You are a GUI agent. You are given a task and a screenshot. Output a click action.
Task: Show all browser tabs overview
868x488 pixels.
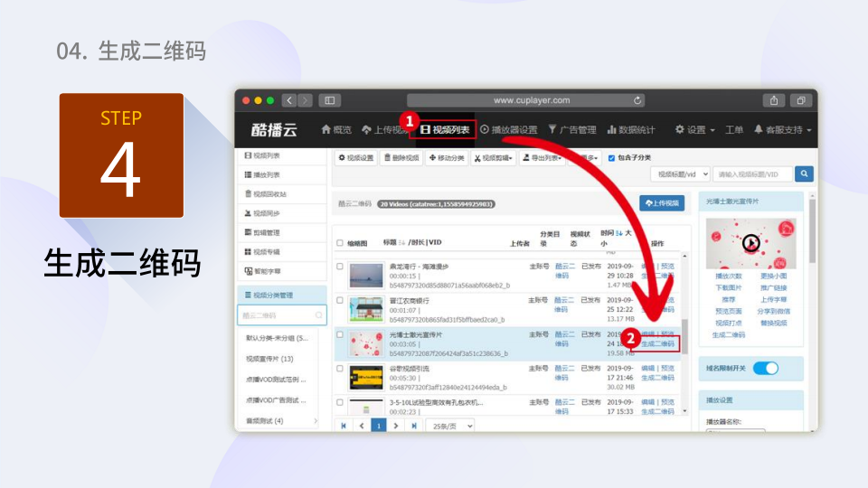[x=800, y=100]
